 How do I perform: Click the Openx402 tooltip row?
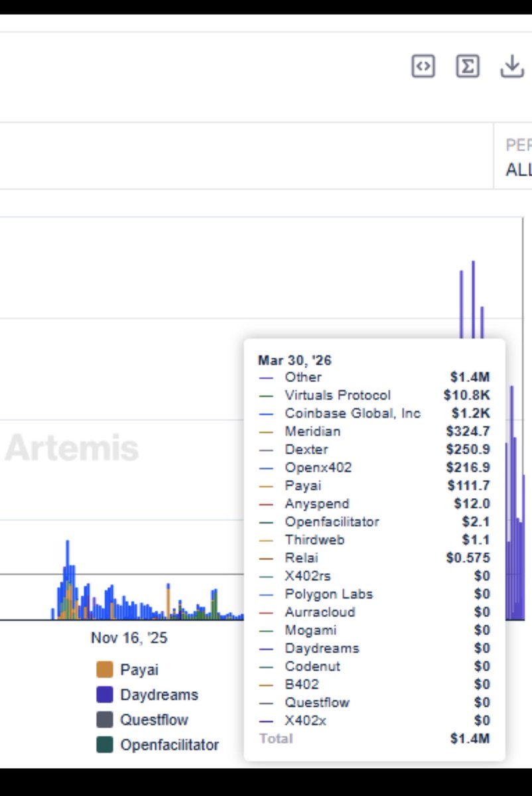pos(374,468)
